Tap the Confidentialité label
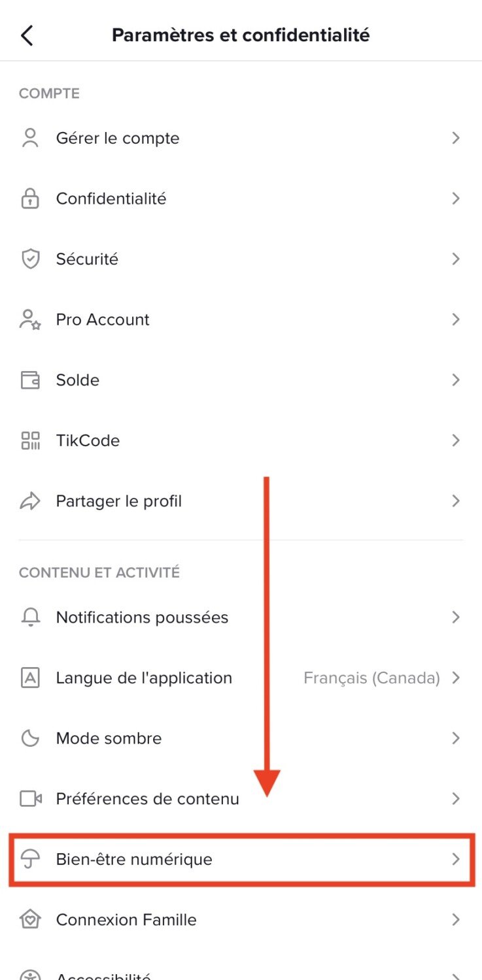Screen dimensions: 482x980 tap(111, 199)
